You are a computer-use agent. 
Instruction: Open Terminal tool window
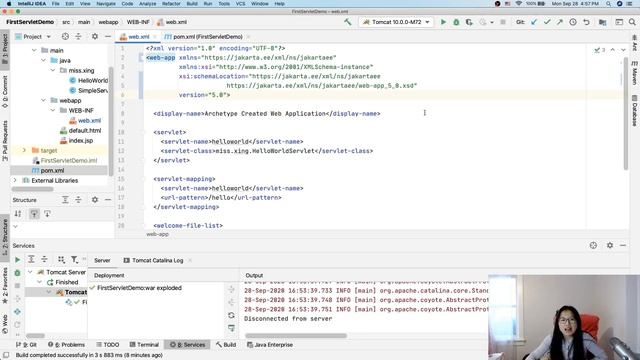click(x=144, y=345)
